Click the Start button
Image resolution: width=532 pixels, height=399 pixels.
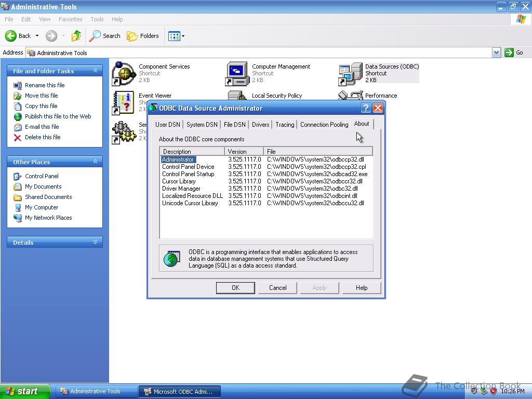tap(25, 391)
